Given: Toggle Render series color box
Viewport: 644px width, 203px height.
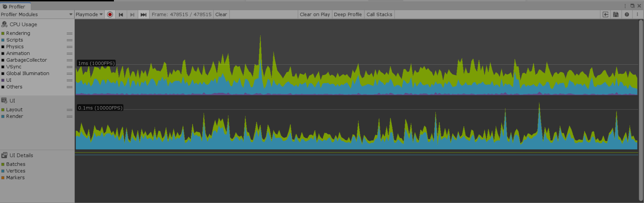Looking at the screenshot, I should click(3, 116).
